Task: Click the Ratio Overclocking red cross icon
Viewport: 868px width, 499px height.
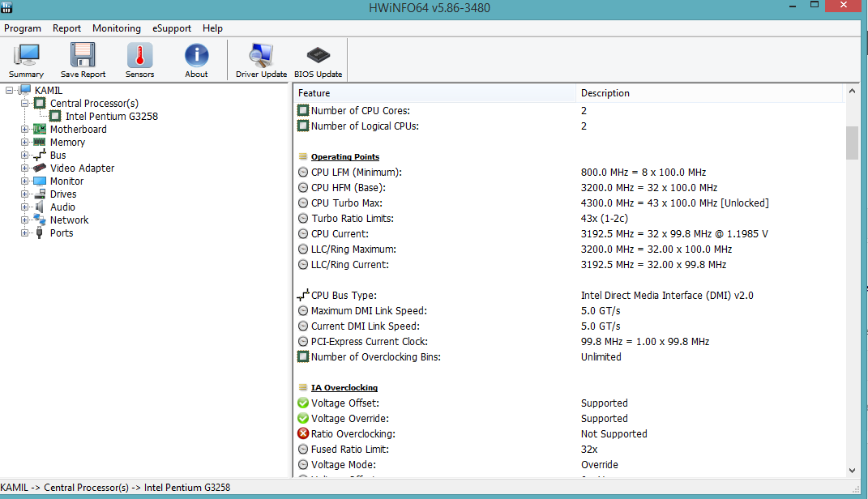Action: tap(303, 433)
